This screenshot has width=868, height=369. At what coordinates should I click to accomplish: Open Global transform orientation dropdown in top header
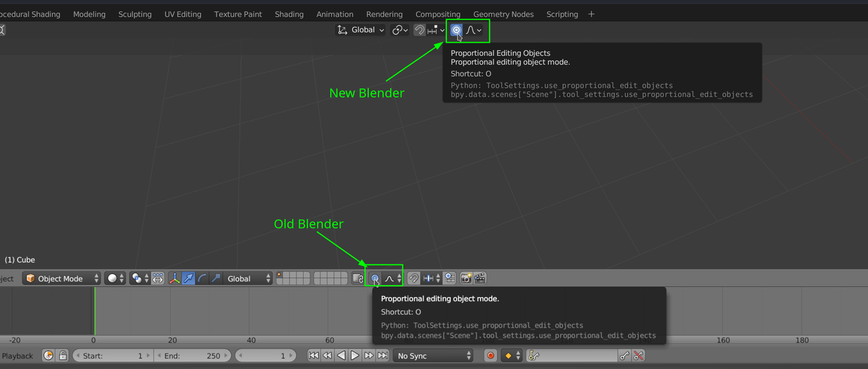(361, 30)
